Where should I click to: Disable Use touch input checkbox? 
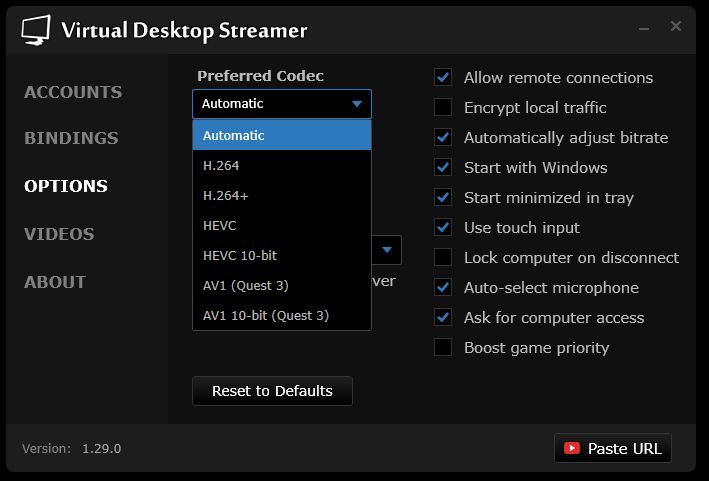[443, 227]
